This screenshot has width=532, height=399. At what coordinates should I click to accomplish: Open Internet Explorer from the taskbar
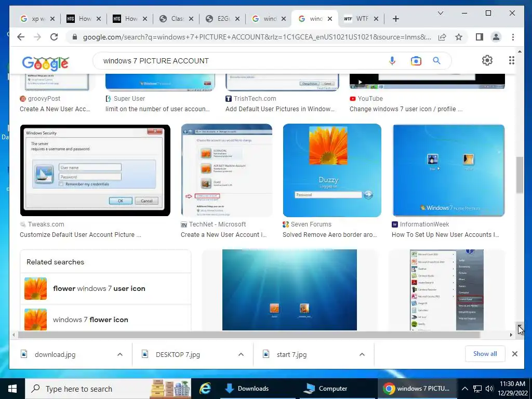pos(205,389)
